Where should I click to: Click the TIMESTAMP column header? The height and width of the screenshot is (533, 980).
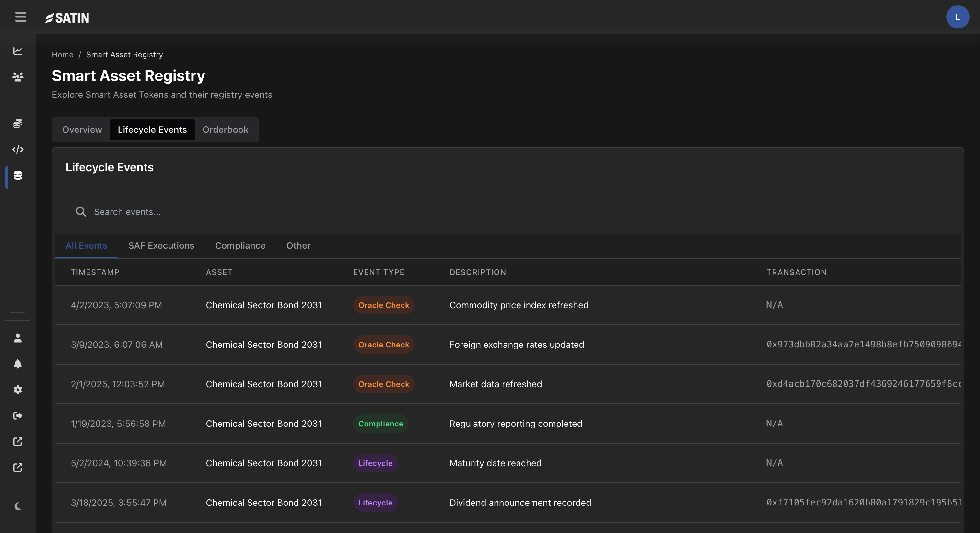(95, 272)
